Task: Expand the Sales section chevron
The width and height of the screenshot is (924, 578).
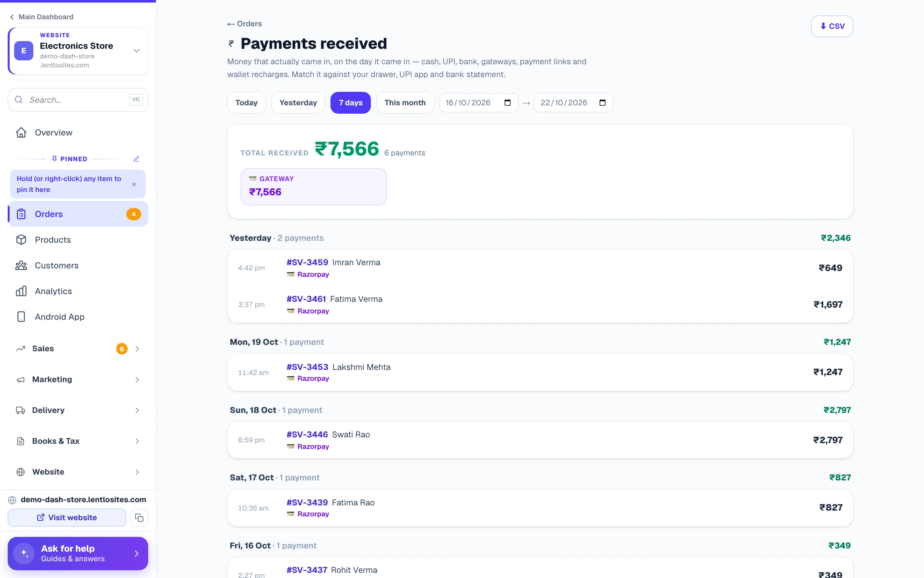Action: coord(137,349)
